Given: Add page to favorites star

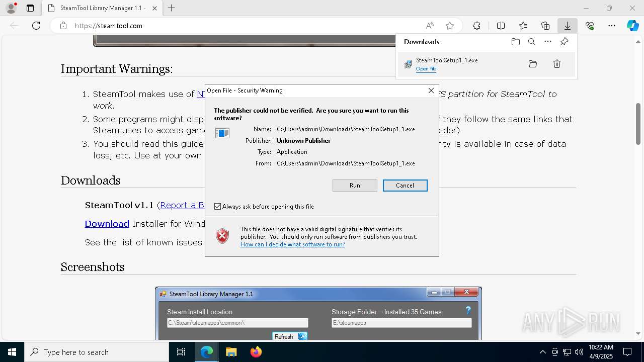Looking at the screenshot, I should 450,26.
